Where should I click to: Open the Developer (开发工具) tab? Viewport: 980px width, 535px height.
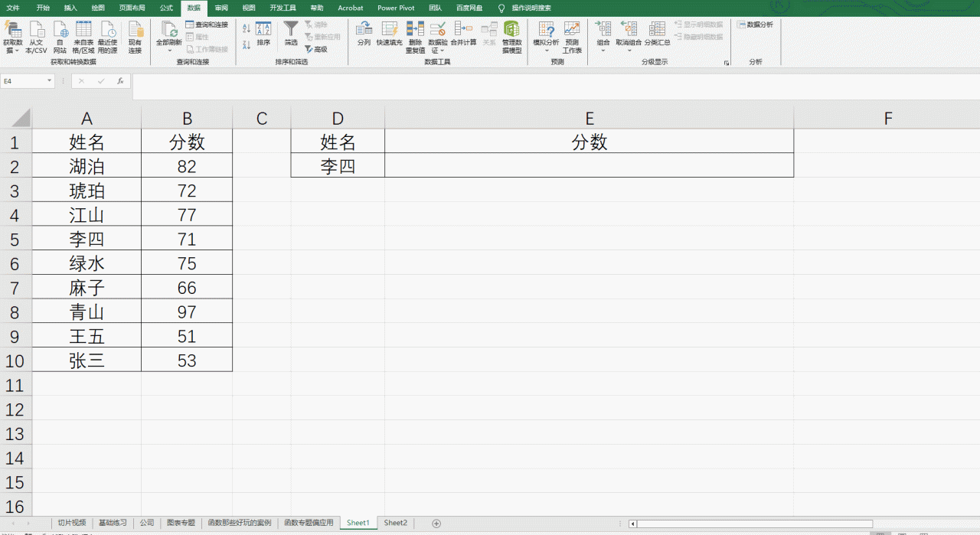click(x=283, y=8)
